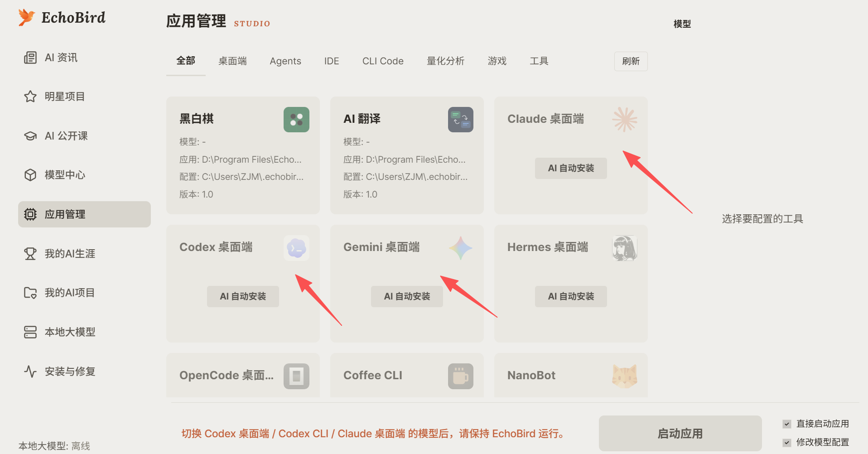This screenshot has width=868, height=454.
Task: Go to 明星项目 in the sidebar
Action: [x=84, y=97]
